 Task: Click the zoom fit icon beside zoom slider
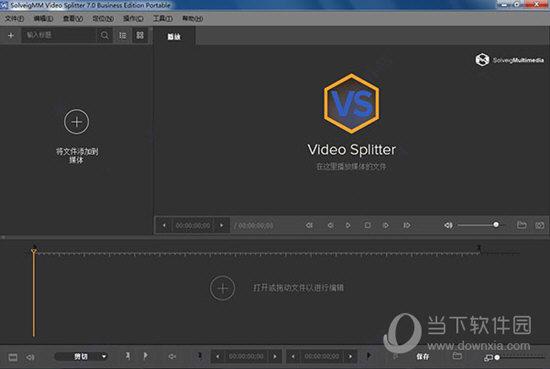click(x=488, y=358)
